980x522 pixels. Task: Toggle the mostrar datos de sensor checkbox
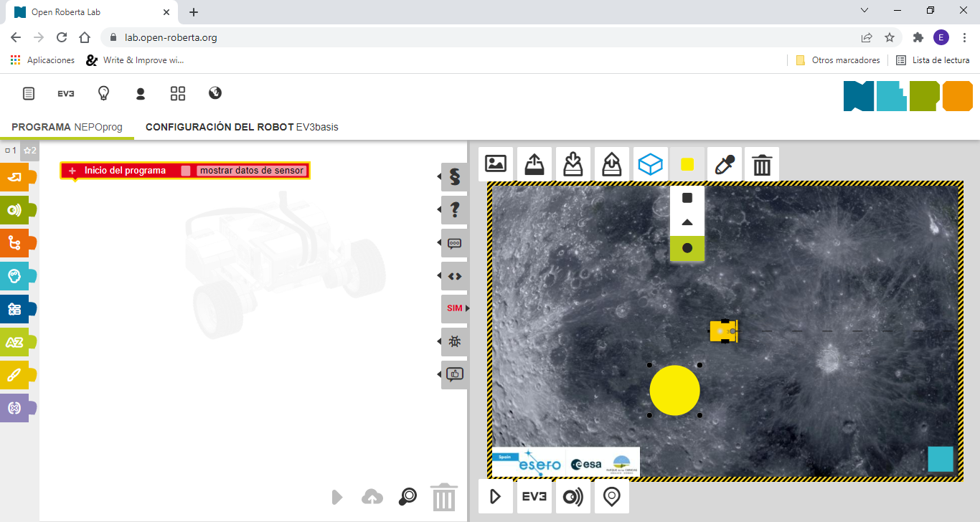click(x=186, y=171)
